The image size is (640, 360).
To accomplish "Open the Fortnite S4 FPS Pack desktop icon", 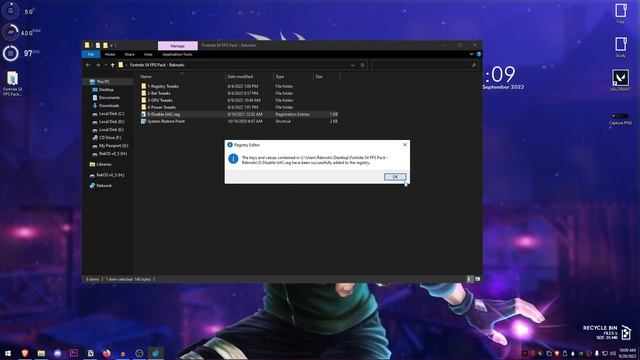I will (12, 84).
